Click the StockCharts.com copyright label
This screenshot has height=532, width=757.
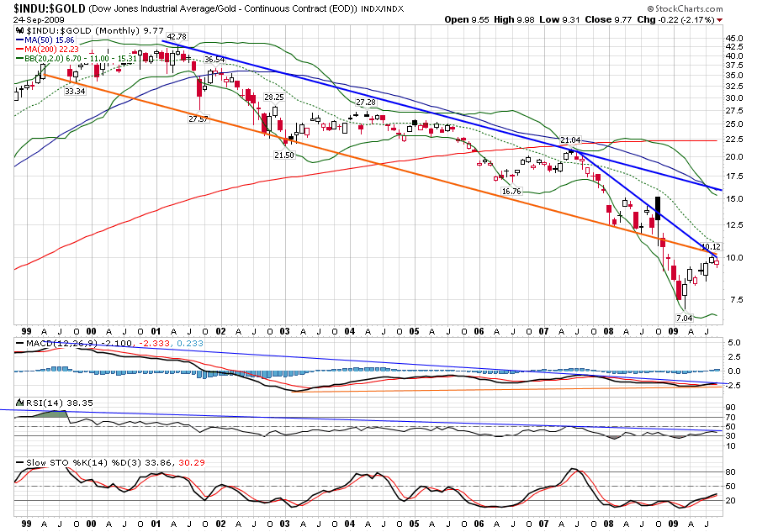coord(685,8)
